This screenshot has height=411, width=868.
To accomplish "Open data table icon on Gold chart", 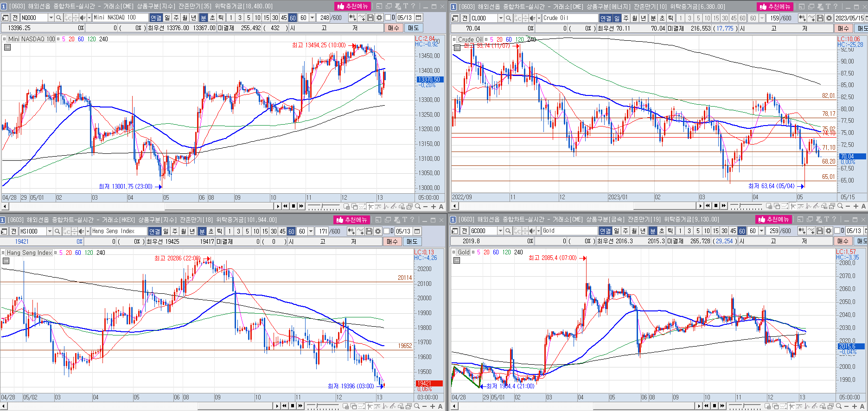I will [457, 260].
